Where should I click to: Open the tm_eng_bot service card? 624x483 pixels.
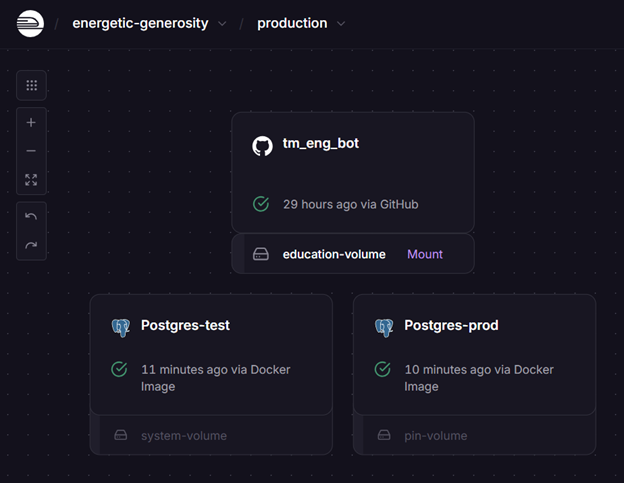(352, 172)
